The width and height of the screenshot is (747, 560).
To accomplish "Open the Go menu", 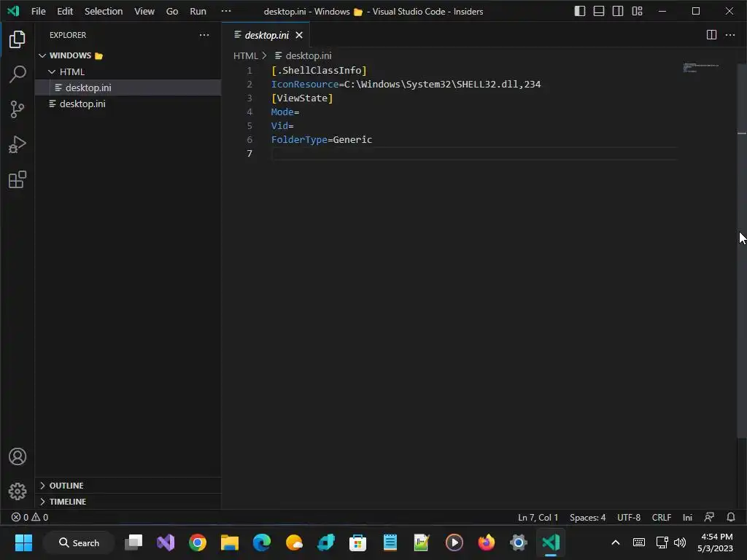I will coord(172,11).
